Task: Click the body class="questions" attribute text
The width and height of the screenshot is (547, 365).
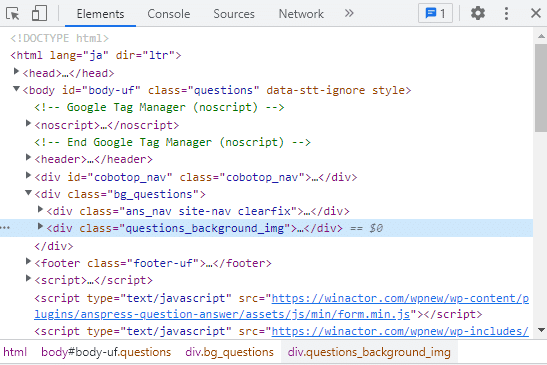Action: 204,90
